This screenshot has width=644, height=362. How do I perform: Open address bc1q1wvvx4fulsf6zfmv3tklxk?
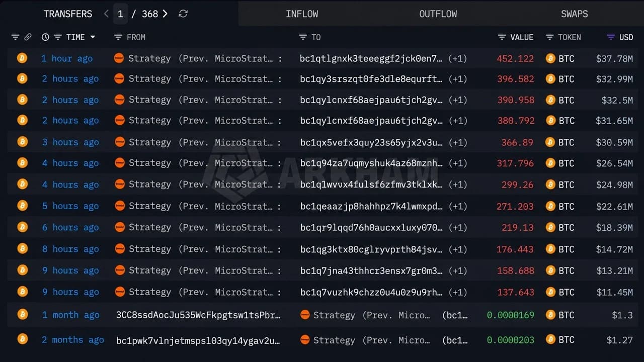pos(371,185)
